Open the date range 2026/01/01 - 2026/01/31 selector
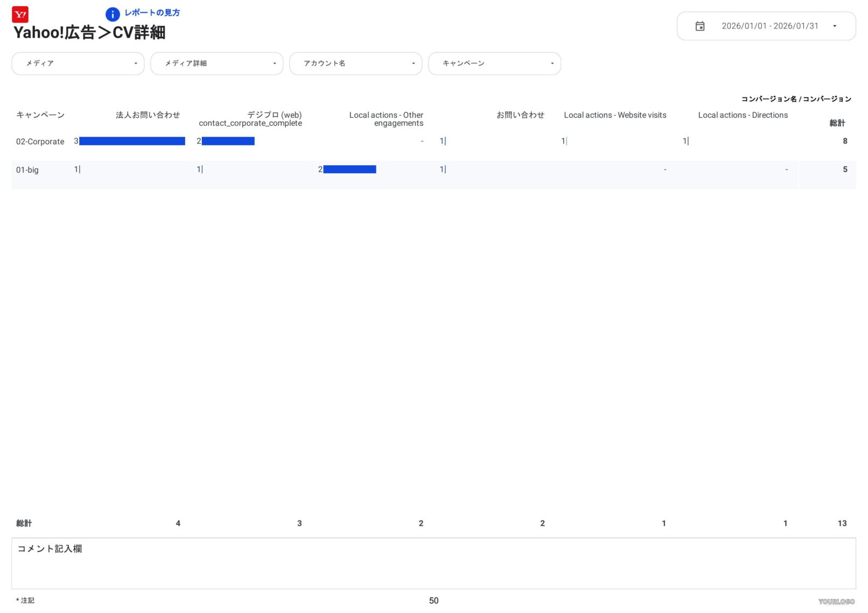This screenshot has width=868, height=613. [769, 26]
